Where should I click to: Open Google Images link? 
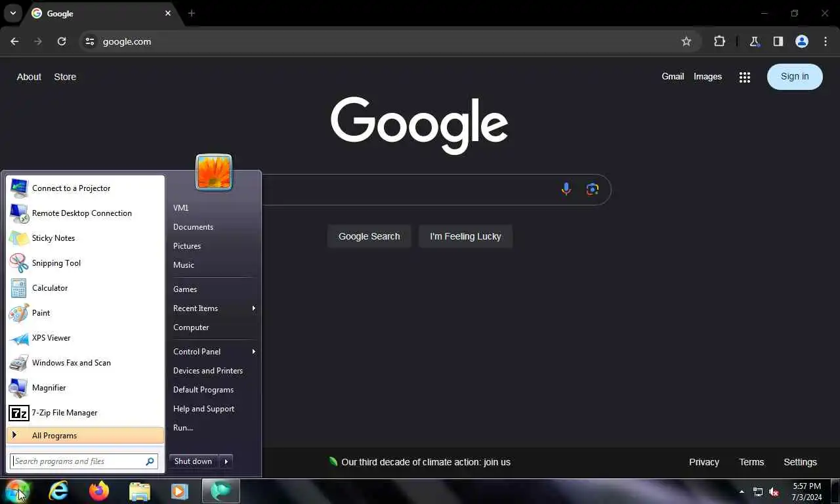coord(707,77)
